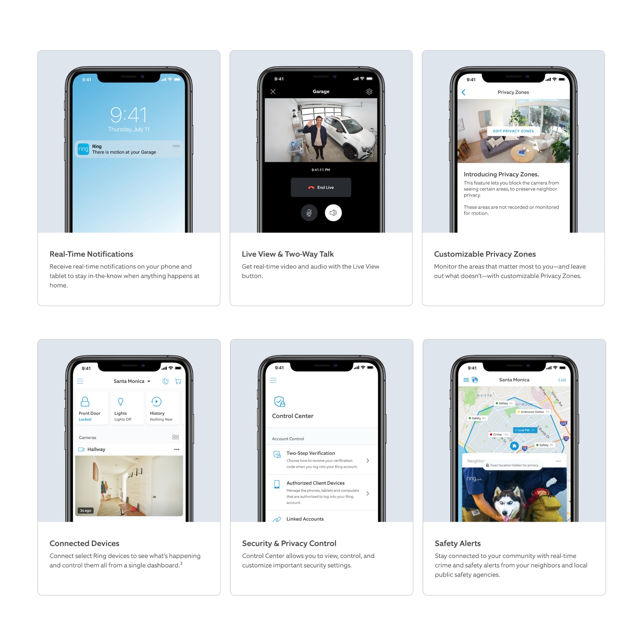Tap the chevron arrow for Two-Step Verification
Image resolution: width=644 pixels, height=644 pixels.
click(369, 461)
